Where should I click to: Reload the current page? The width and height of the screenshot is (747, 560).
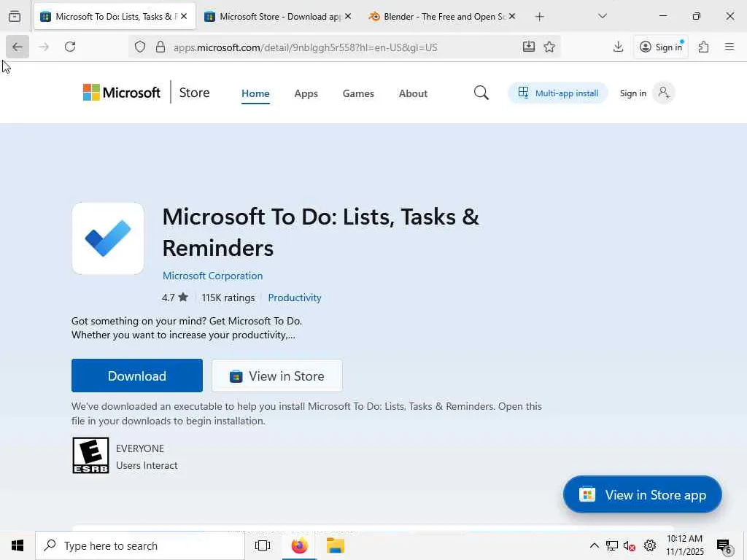point(70,47)
